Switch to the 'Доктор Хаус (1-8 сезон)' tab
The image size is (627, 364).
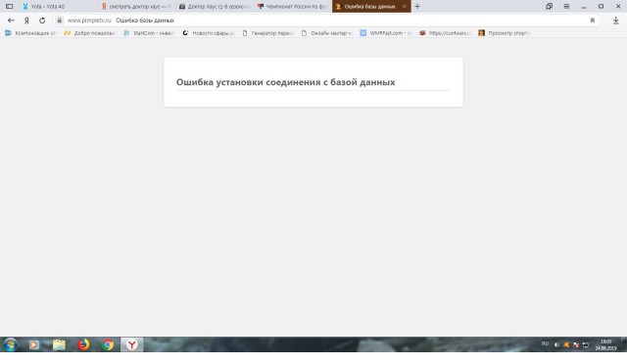coord(214,7)
